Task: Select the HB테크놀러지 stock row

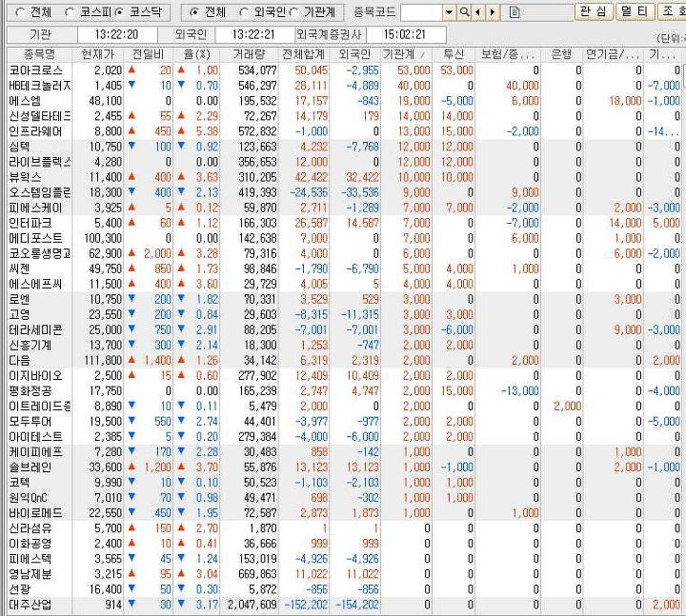Action: [x=346, y=86]
